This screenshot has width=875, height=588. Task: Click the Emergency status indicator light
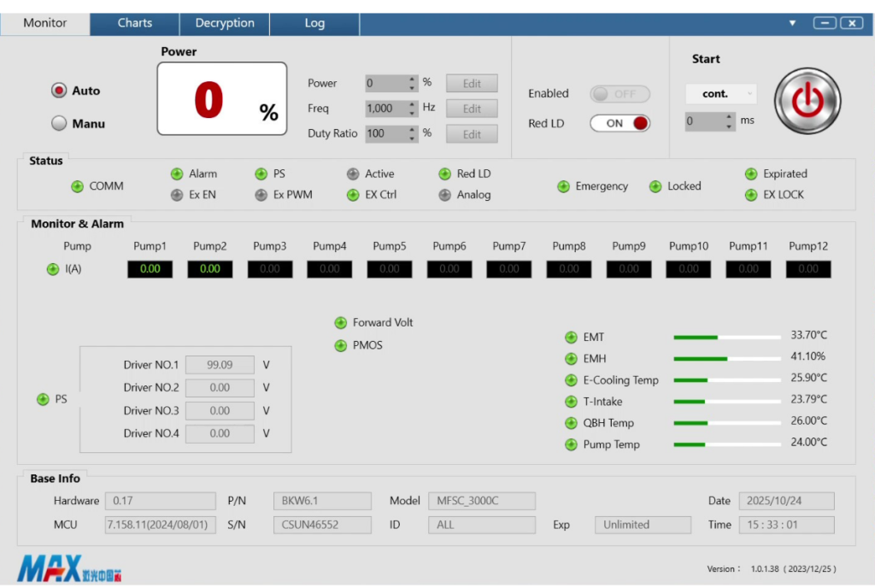coord(563,186)
